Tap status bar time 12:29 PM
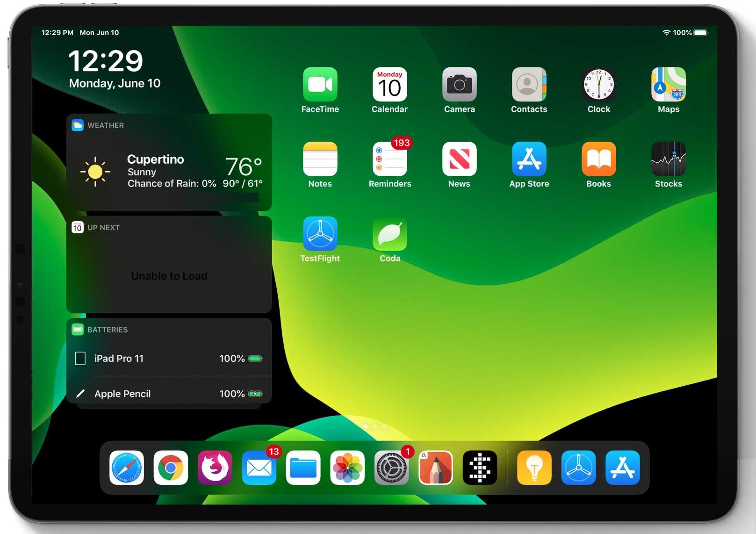The width and height of the screenshot is (756, 534). tap(58, 33)
